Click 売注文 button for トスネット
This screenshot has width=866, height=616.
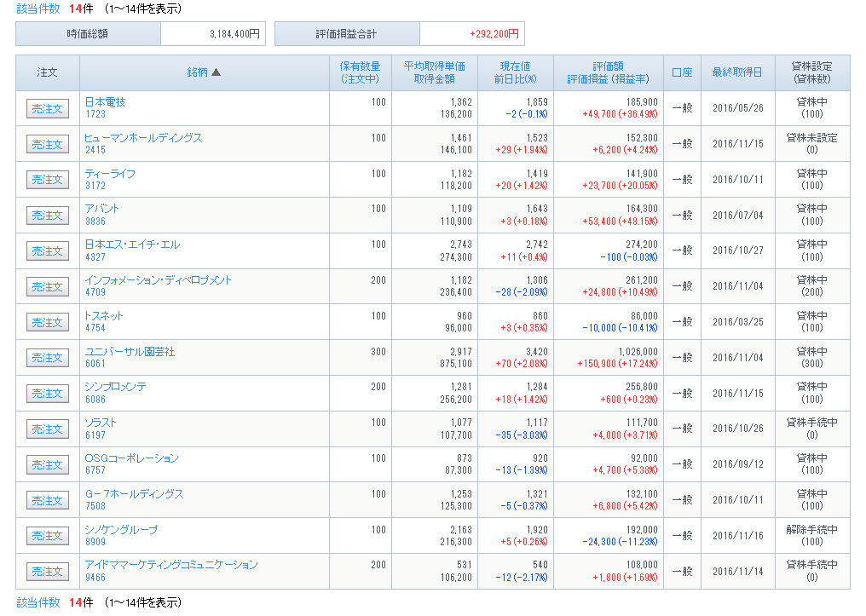click(x=48, y=322)
